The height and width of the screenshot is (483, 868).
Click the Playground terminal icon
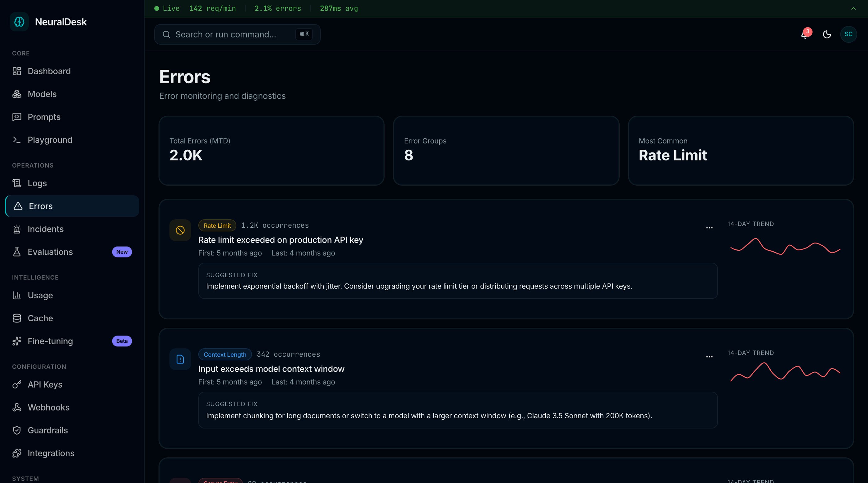coord(17,140)
